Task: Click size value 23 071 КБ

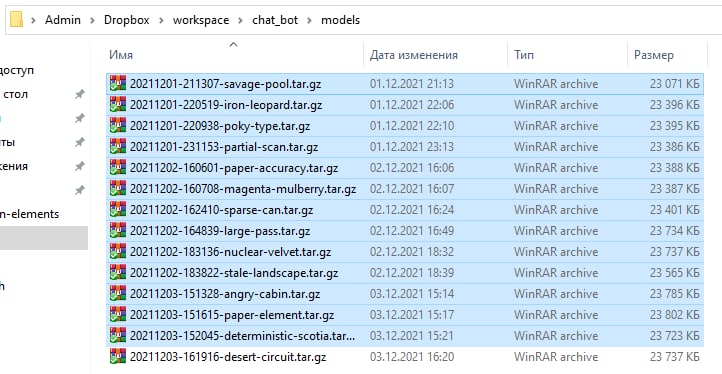Action: [675, 84]
